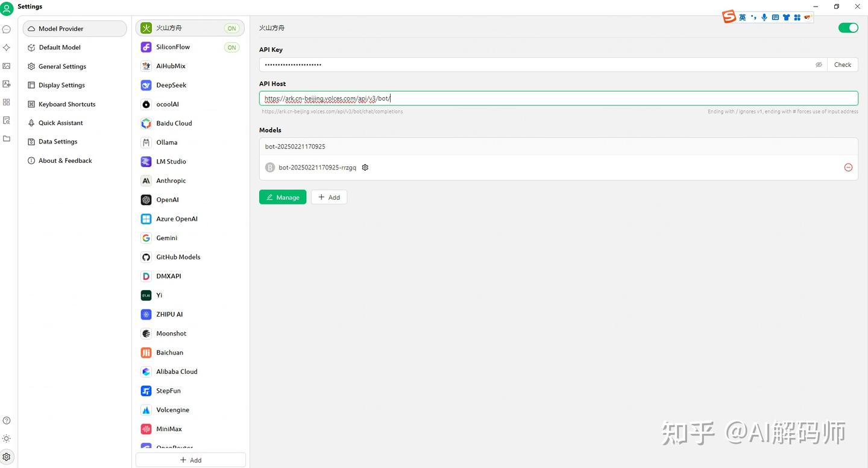Open Keyboard Shortcuts settings
The height and width of the screenshot is (468, 868).
[x=75, y=104]
